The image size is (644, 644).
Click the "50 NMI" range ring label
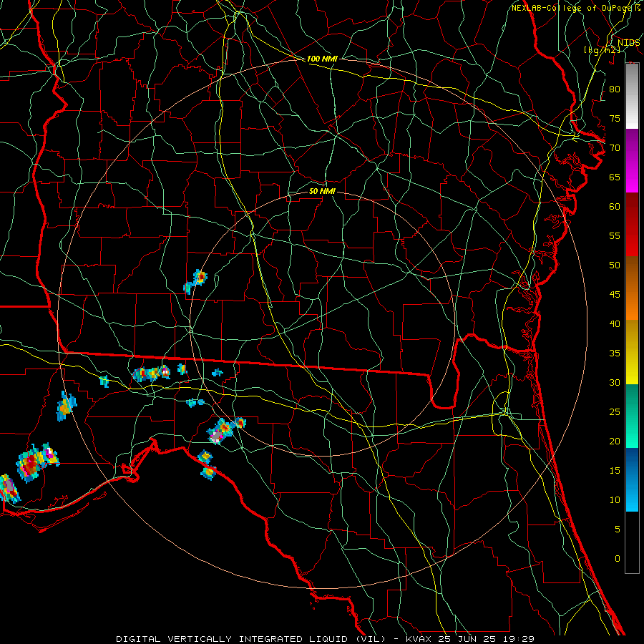click(x=322, y=191)
